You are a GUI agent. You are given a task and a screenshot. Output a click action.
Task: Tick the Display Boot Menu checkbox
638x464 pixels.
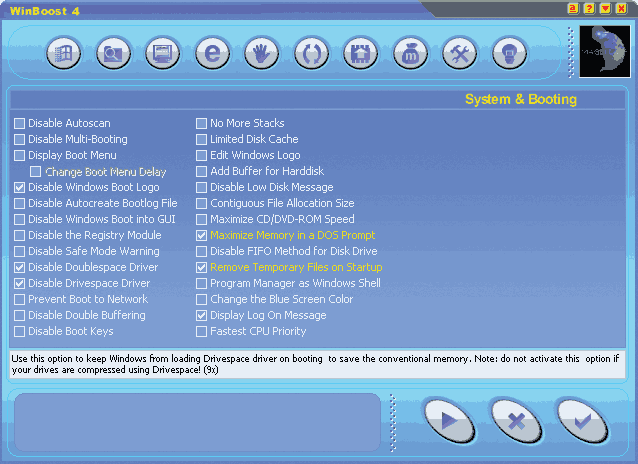(20, 156)
